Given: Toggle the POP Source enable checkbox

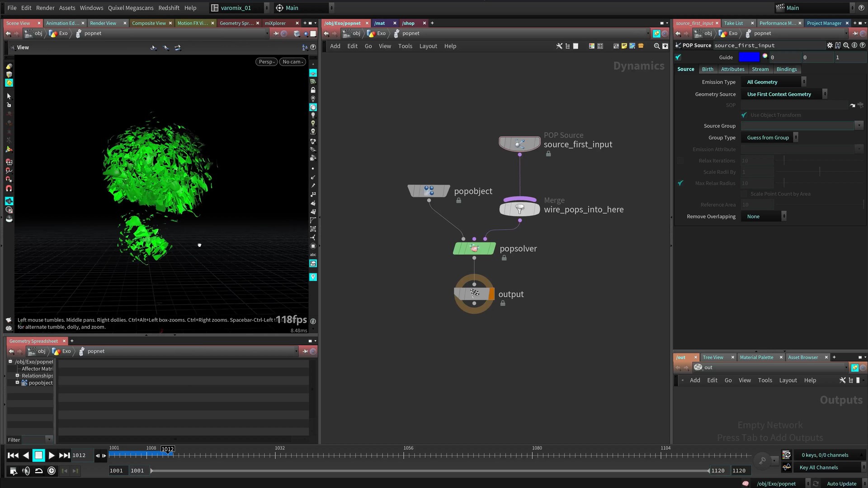Looking at the screenshot, I should pos(678,57).
